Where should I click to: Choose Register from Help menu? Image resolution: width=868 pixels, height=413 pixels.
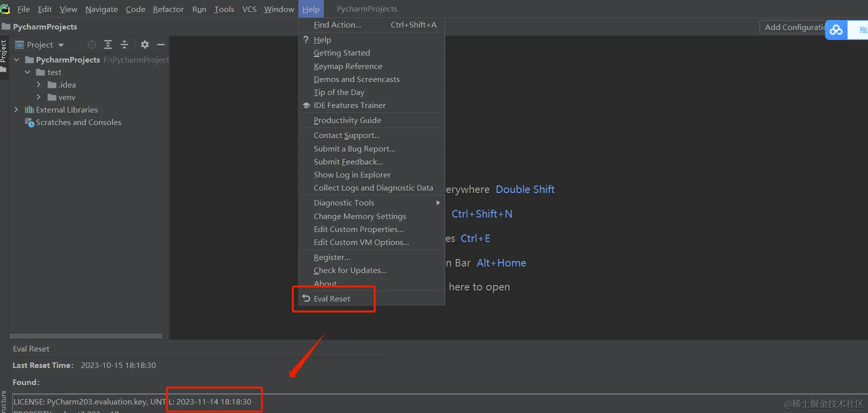pos(371,257)
